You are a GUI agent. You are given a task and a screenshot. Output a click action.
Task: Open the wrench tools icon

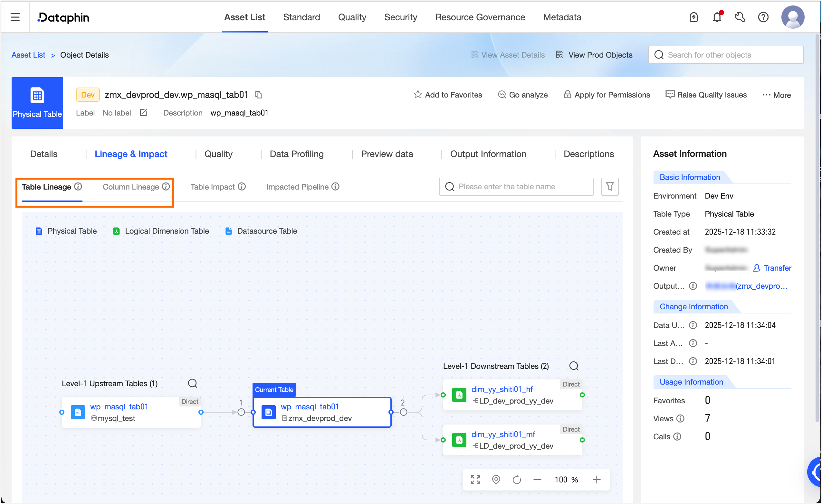(x=740, y=17)
